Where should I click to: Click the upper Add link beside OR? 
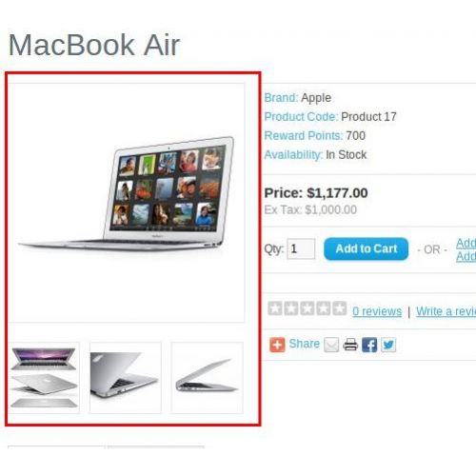pos(466,243)
